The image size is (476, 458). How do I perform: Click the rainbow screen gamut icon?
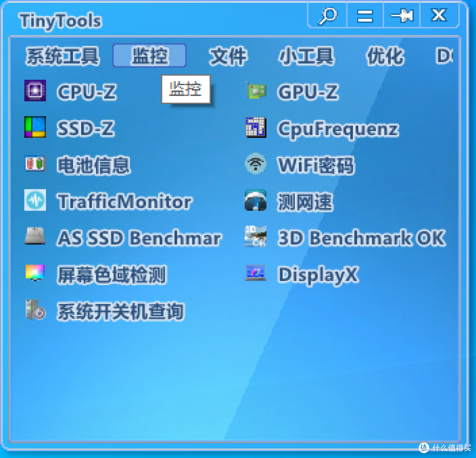(x=35, y=273)
